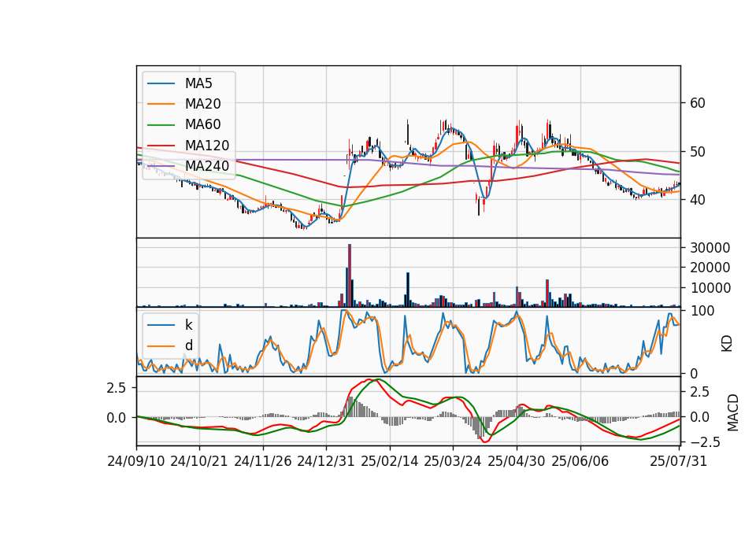Click the KD axis title

coord(727,344)
